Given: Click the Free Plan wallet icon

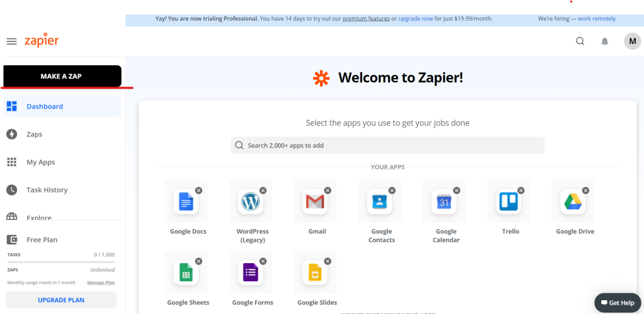Looking at the screenshot, I should [12, 239].
